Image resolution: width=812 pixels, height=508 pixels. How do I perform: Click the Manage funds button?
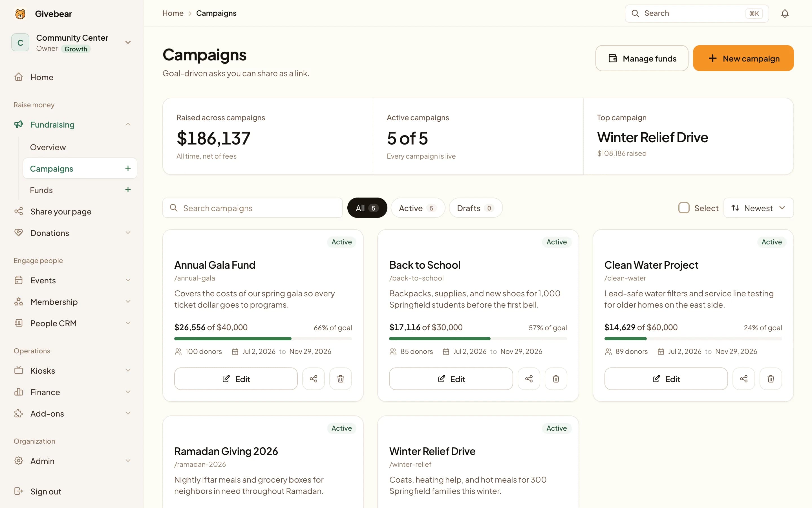[x=641, y=58]
